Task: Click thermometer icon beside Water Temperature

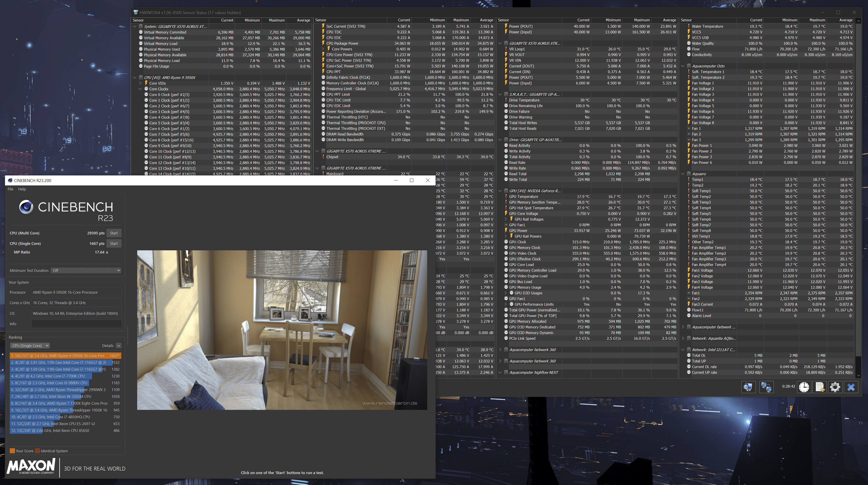Action: pyautogui.click(x=689, y=26)
